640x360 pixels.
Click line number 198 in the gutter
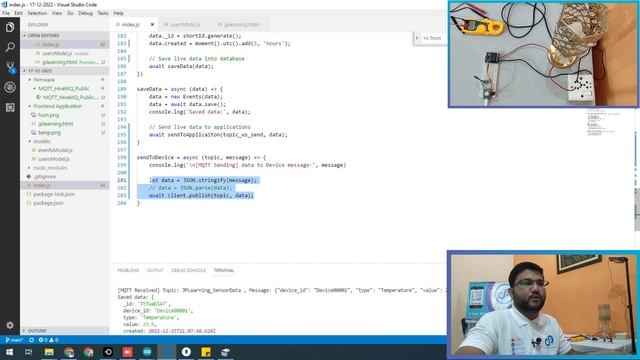click(x=122, y=158)
